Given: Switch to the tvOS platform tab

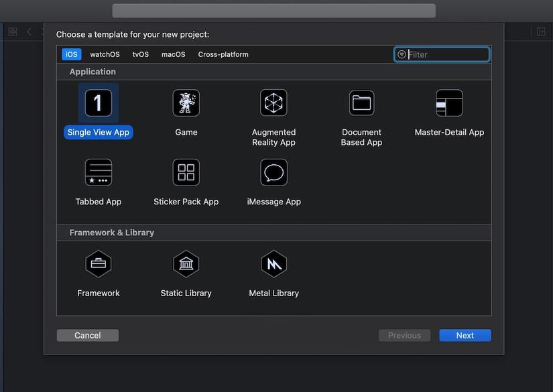Looking at the screenshot, I should pyautogui.click(x=140, y=54).
